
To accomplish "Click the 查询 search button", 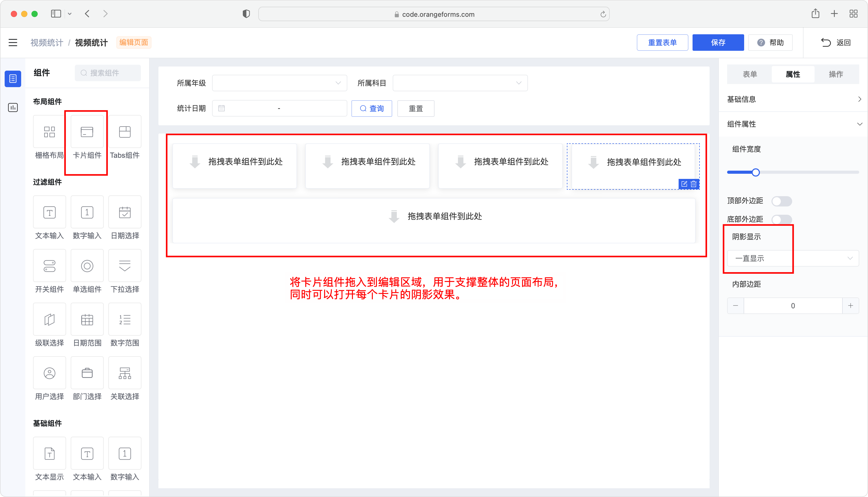I will pyautogui.click(x=372, y=109).
